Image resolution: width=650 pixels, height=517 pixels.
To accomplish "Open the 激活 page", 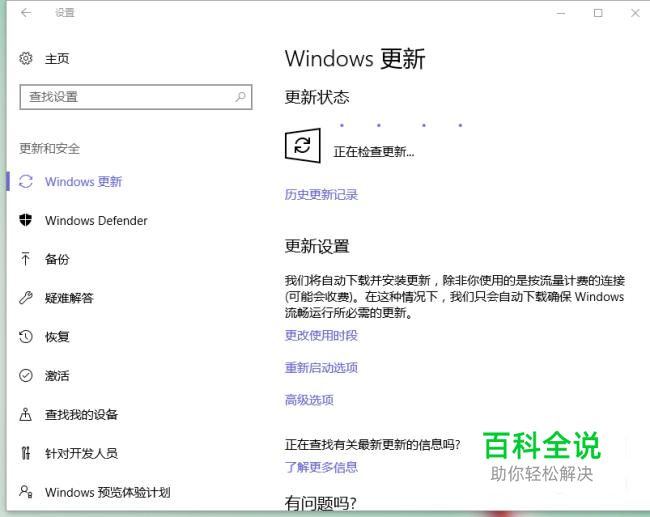I will 57,376.
